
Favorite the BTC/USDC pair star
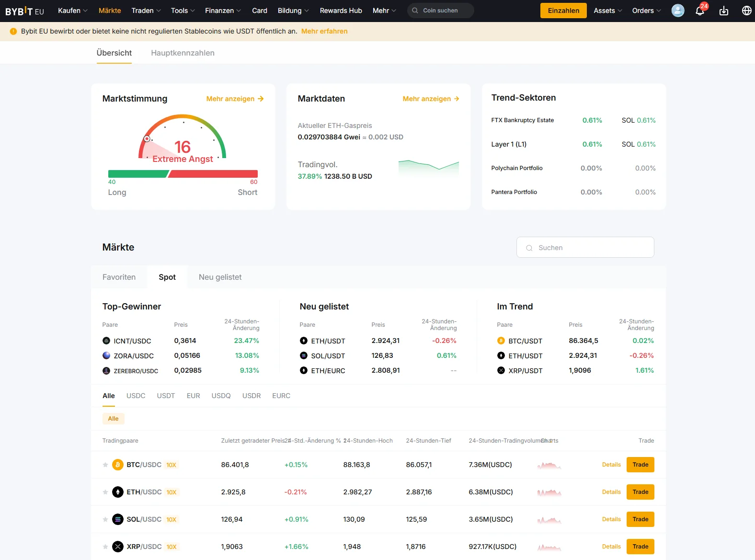click(105, 465)
